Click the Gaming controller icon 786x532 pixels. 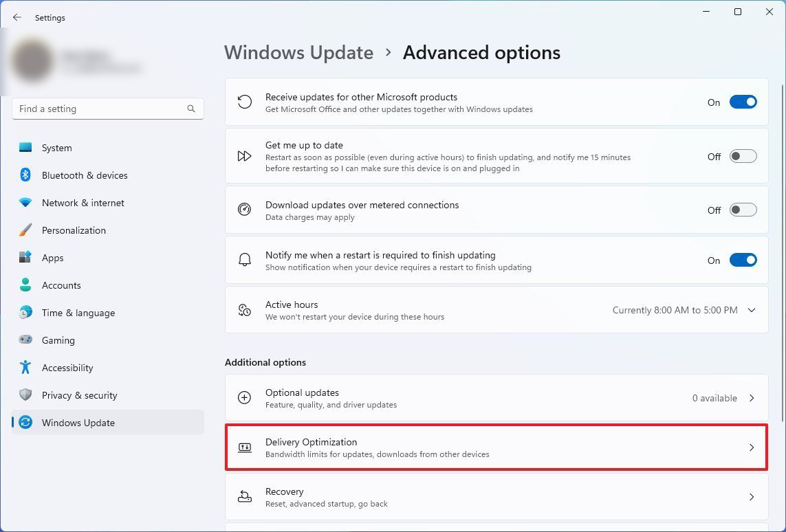[x=25, y=340]
